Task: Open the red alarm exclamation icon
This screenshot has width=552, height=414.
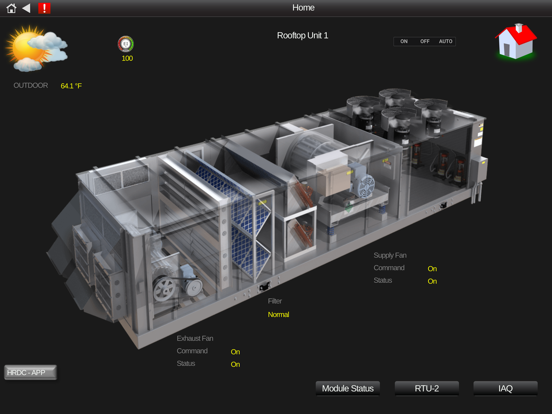Action: tap(44, 8)
